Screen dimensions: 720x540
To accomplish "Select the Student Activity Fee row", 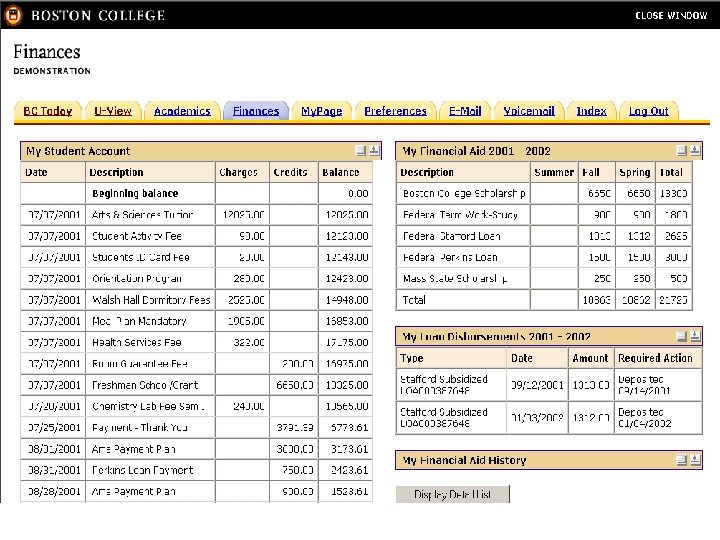I will click(196, 236).
